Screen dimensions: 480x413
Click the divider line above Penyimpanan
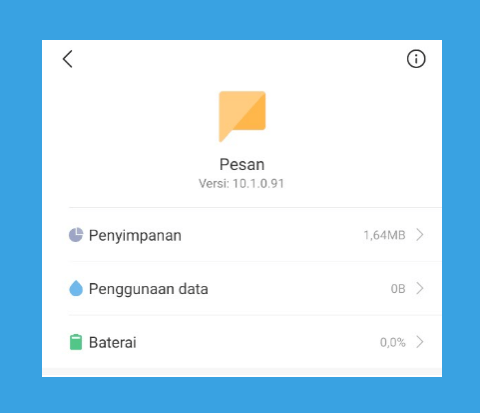coord(255,207)
